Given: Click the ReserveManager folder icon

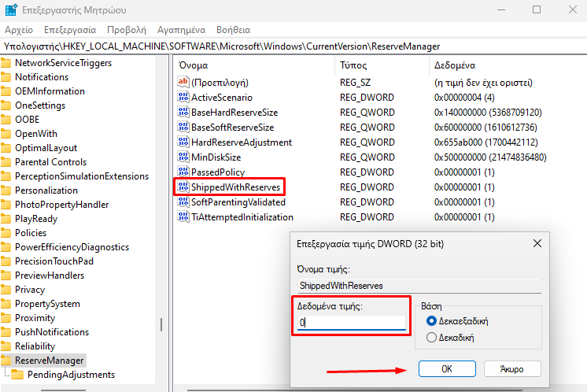Looking at the screenshot, I should (x=6, y=361).
